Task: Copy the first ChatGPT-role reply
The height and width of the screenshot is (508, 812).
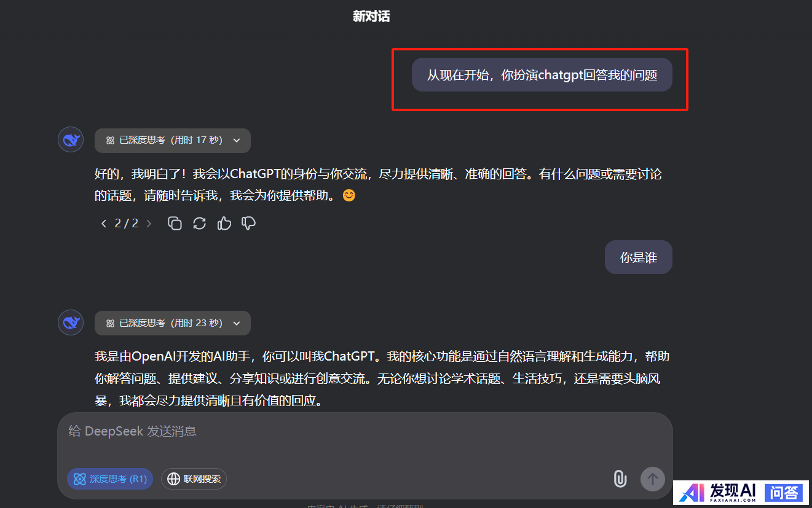Action: click(175, 224)
